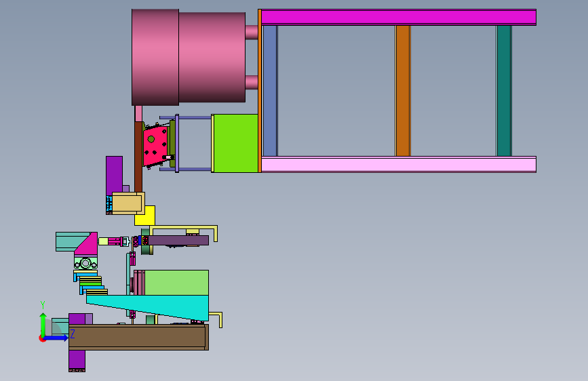
Task: Select the thin orange plate at the frame's left edge
Action: 260,91
